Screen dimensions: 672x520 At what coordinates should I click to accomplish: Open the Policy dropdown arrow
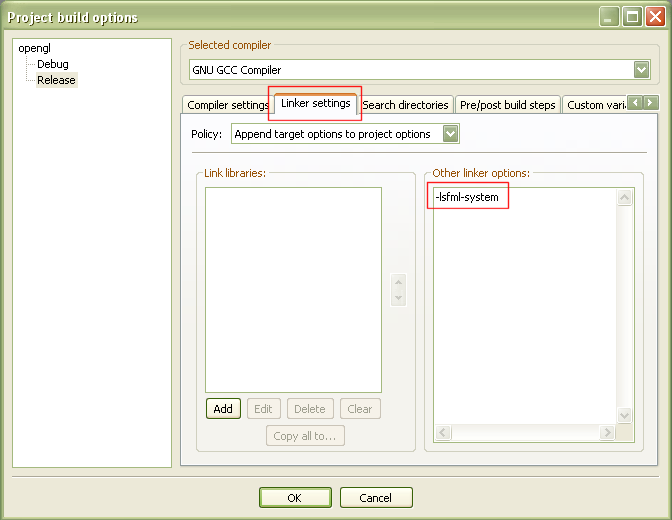point(450,134)
